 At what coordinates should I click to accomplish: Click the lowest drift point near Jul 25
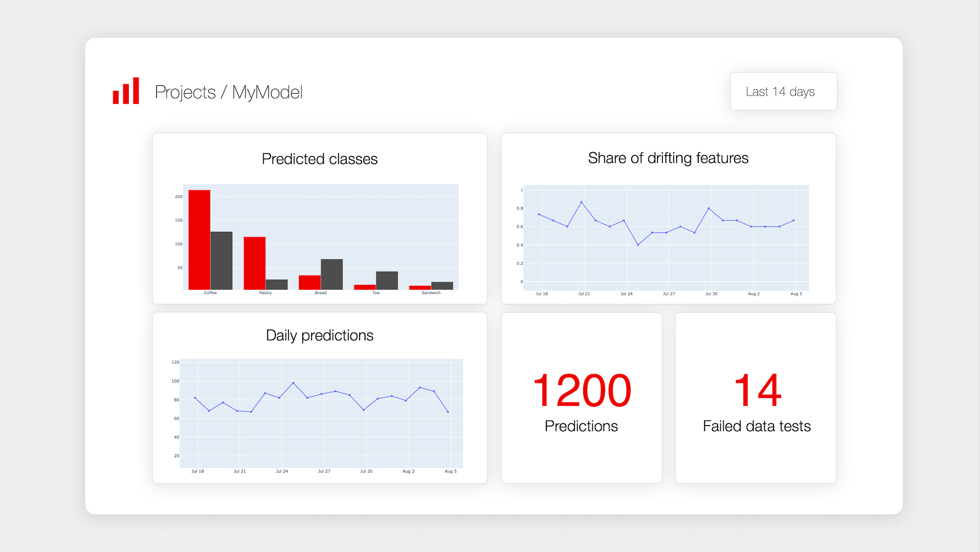(637, 245)
